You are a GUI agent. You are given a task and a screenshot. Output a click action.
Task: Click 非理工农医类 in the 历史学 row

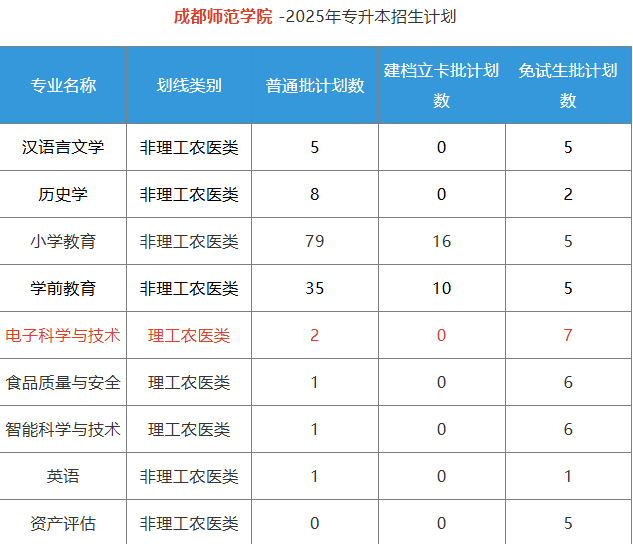(189, 195)
